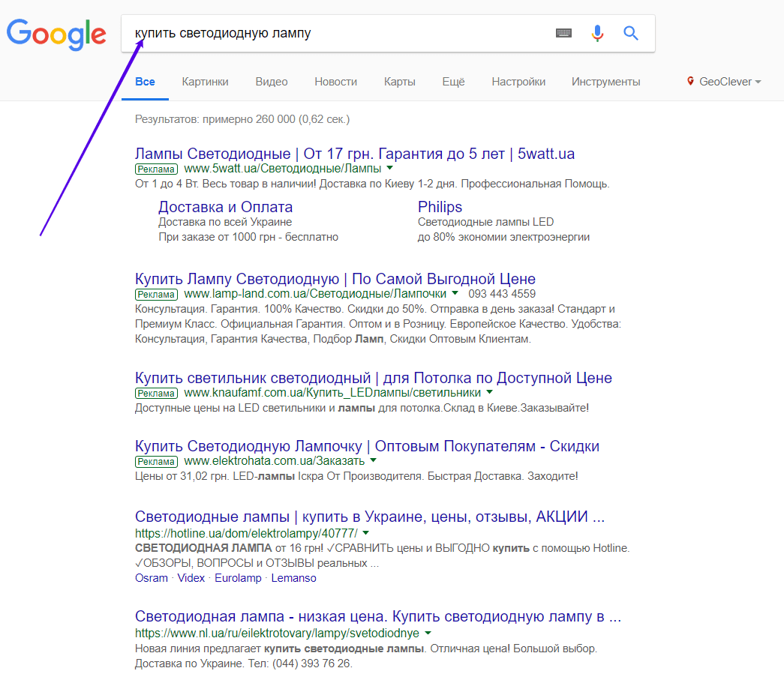Switch to the Картинки tab
784x686 pixels.
coord(205,82)
